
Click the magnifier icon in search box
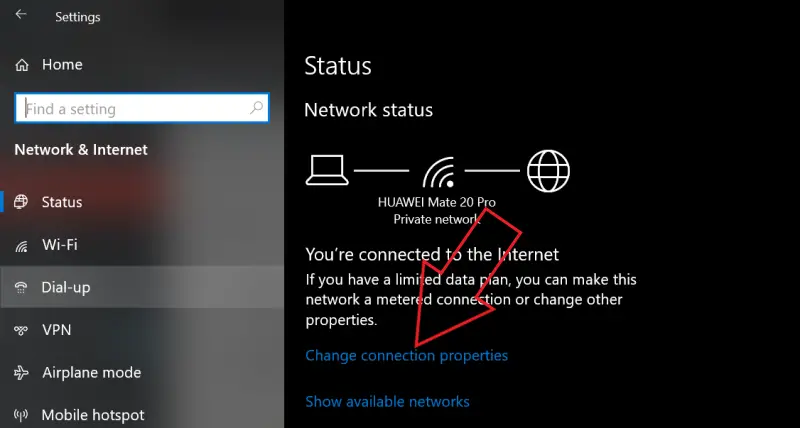click(x=256, y=108)
